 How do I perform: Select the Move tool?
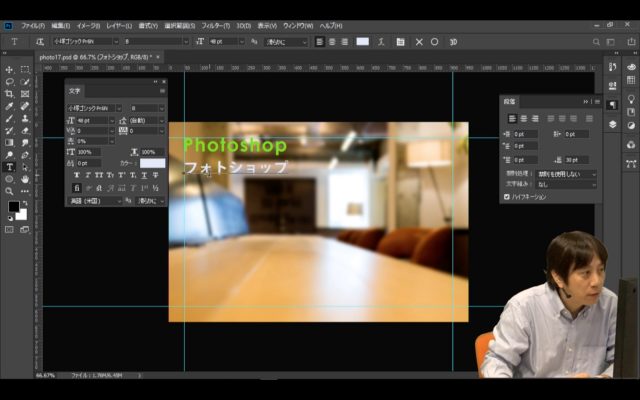coord(10,70)
